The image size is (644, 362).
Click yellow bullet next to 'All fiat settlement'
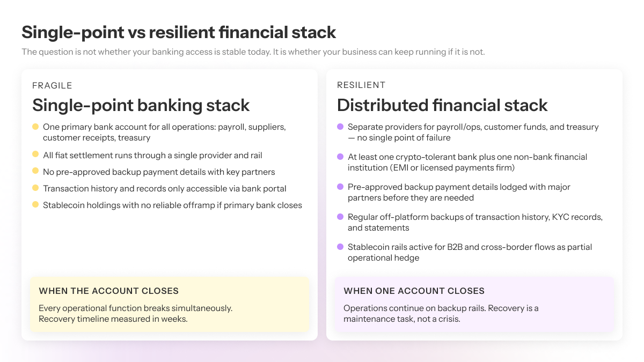(35, 154)
